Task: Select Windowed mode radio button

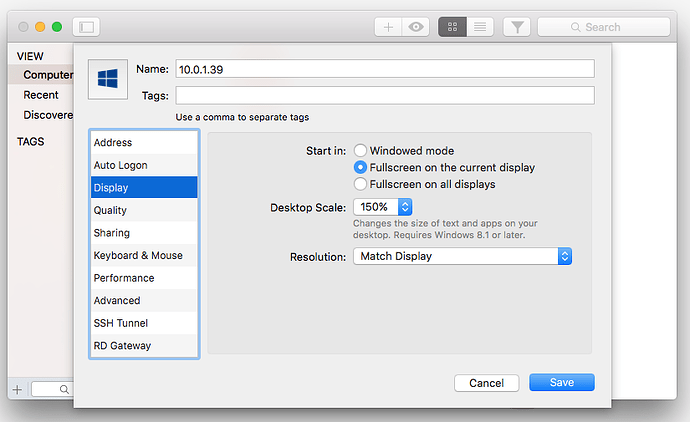Action: tap(361, 150)
